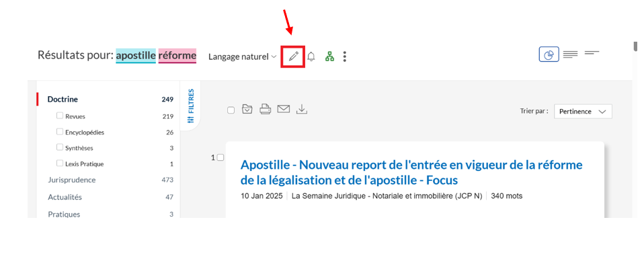Click the Jurisprudence count 473
This screenshot has height=263, width=644.
click(167, 180)
